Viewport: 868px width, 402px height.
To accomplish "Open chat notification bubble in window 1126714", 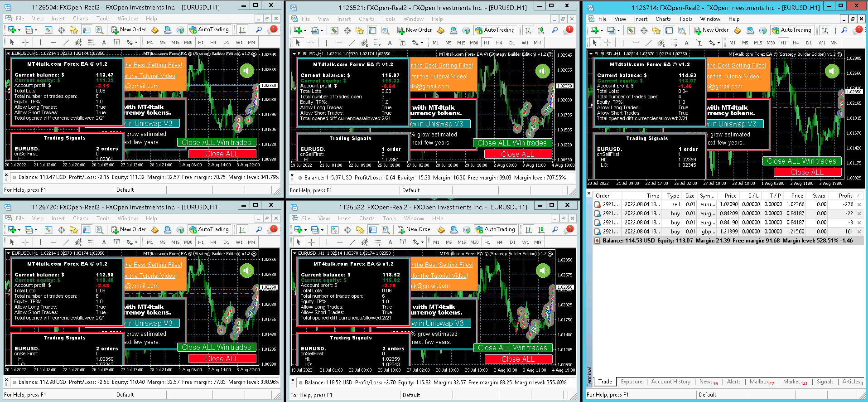I will coord(858,30).
